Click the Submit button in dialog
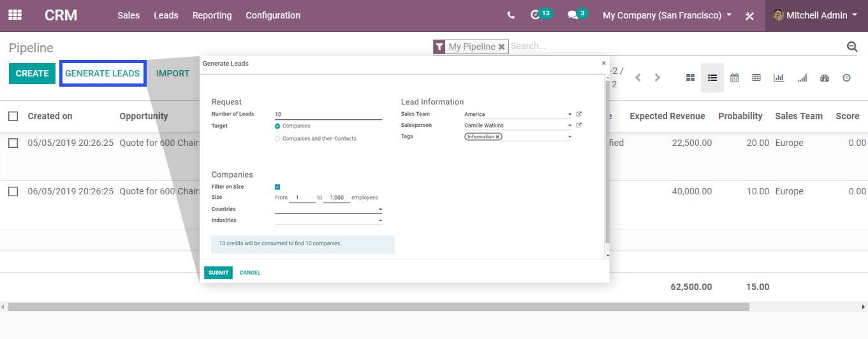The width and height of the screenshot is (868, 339). click(218, 273)
